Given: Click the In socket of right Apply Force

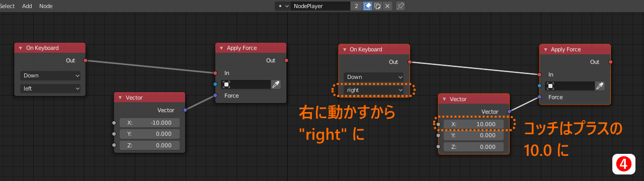Looking at the screenshot, I should [539, 74].
